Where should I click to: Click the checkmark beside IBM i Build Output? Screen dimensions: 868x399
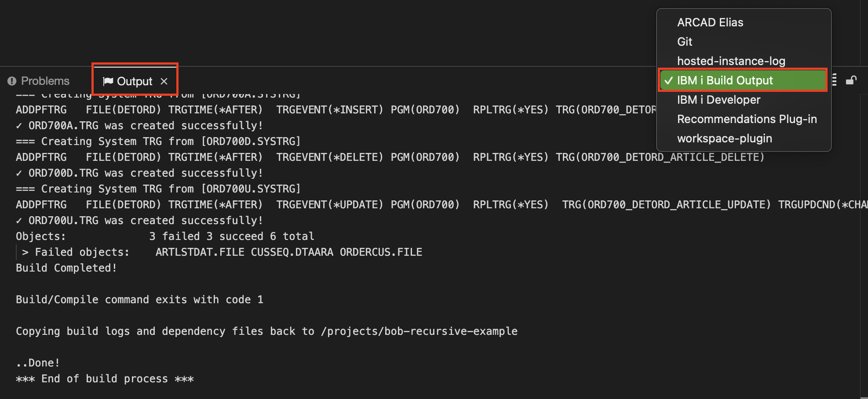[x=669, y=80]
